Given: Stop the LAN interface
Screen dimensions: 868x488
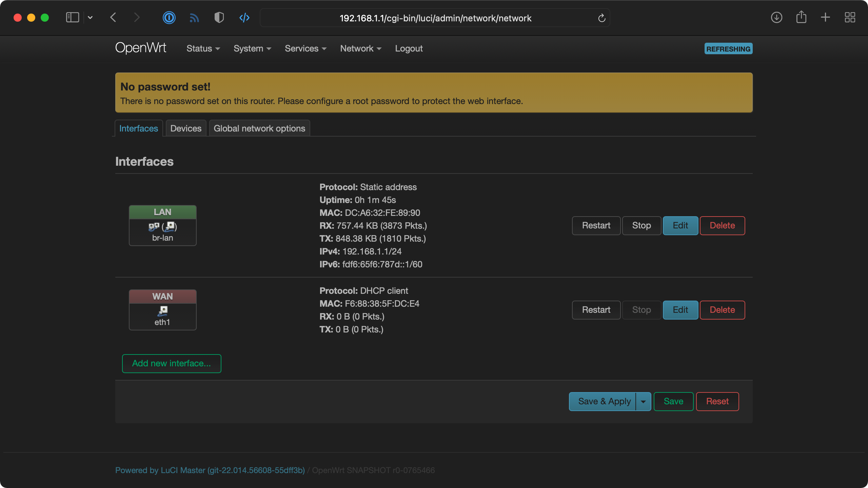Looking at the screenshot, I should coord(642,226).
